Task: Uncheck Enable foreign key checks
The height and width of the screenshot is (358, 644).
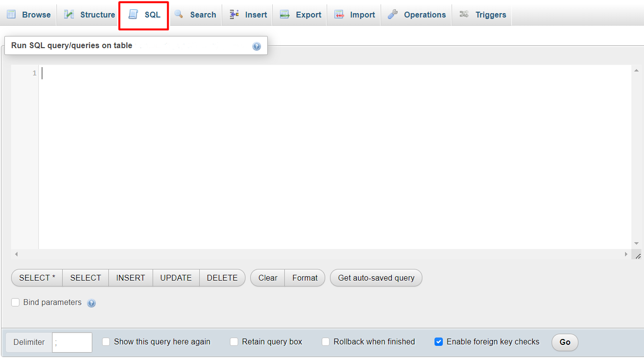Action: coord(438,341)
